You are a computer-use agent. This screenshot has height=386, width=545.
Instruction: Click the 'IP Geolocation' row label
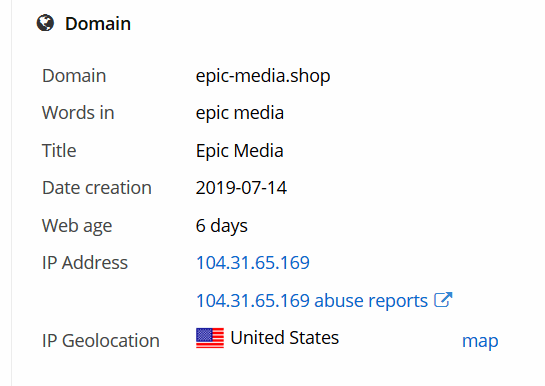(101, 341)
